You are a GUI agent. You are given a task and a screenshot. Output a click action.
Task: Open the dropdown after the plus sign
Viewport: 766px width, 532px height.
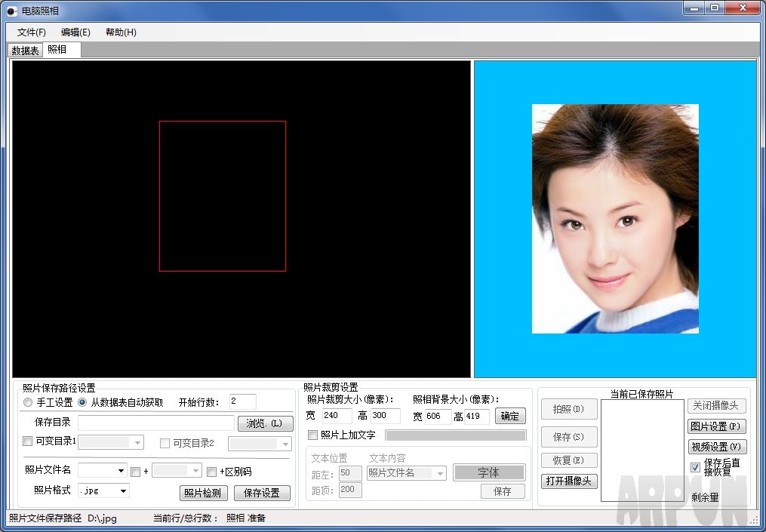click(x=196, y=471)
